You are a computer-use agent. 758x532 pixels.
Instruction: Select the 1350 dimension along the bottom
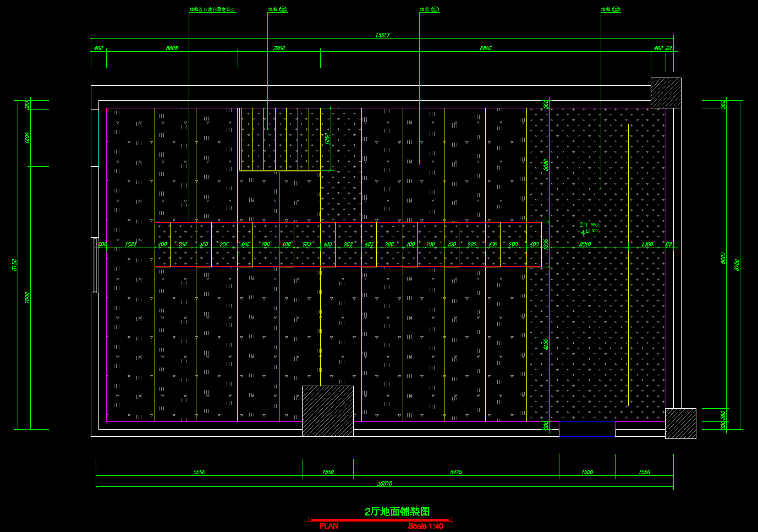coord(328,472)
